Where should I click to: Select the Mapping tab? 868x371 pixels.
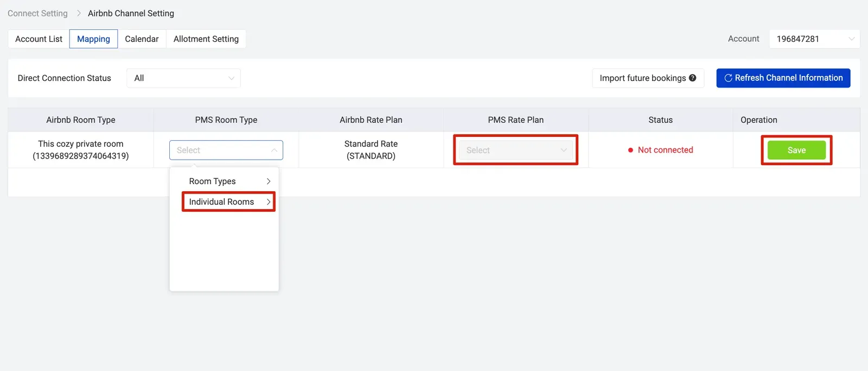[x=93, y=39]
